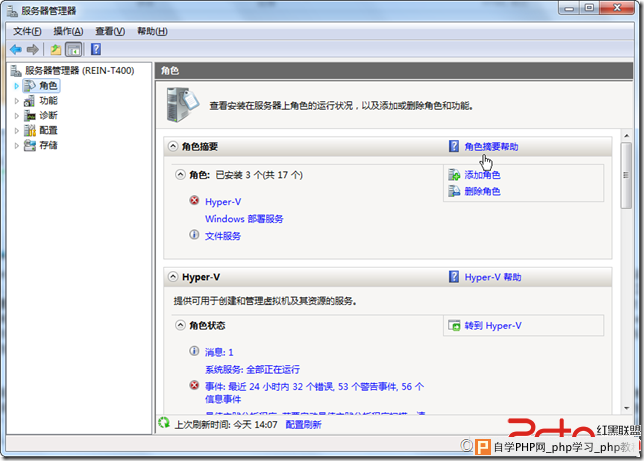Click the help icon beside Hyper-V 帮助
This screenshot has height=461, width=644.
point(454,277)
